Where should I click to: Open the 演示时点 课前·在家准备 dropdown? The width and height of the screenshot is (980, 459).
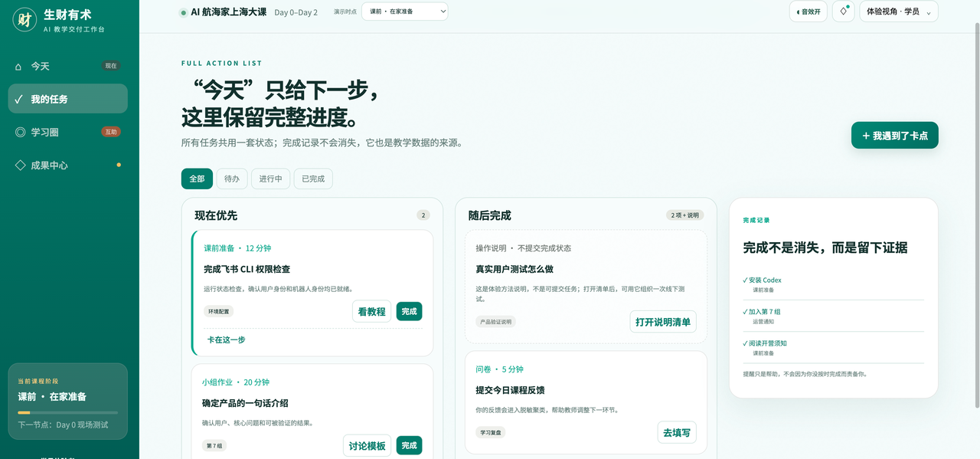[404, 11]
